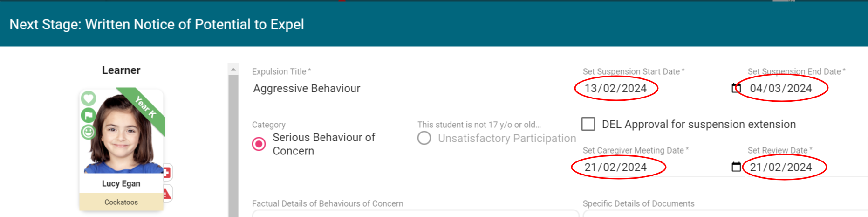868x217 pixels.
Task: Open calendar picker beside Suspension Start Date
Action: [736, 88]
